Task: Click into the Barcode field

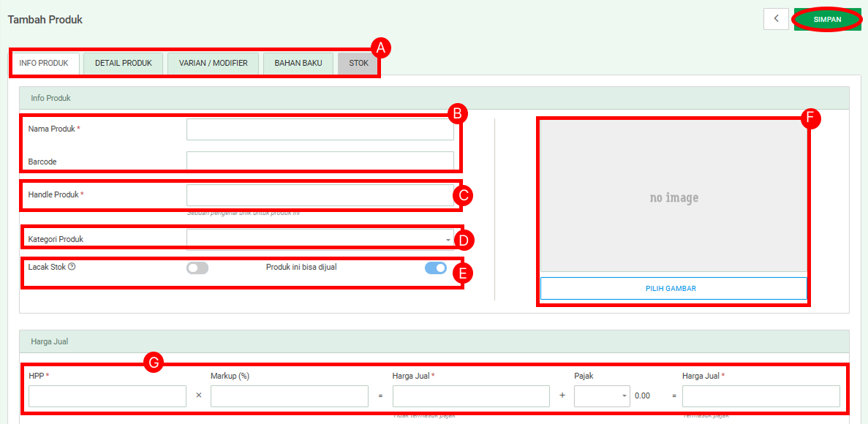Action: pos(320,161)
